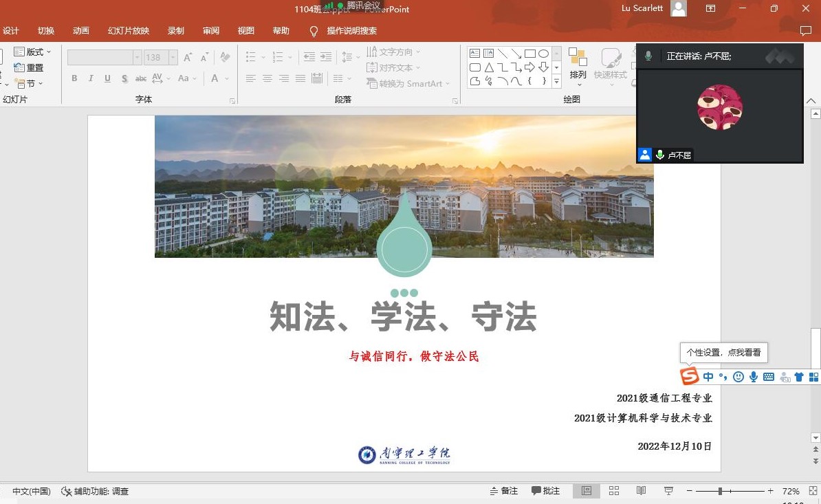
Task: Fit slide to current window
Action: 811,491
